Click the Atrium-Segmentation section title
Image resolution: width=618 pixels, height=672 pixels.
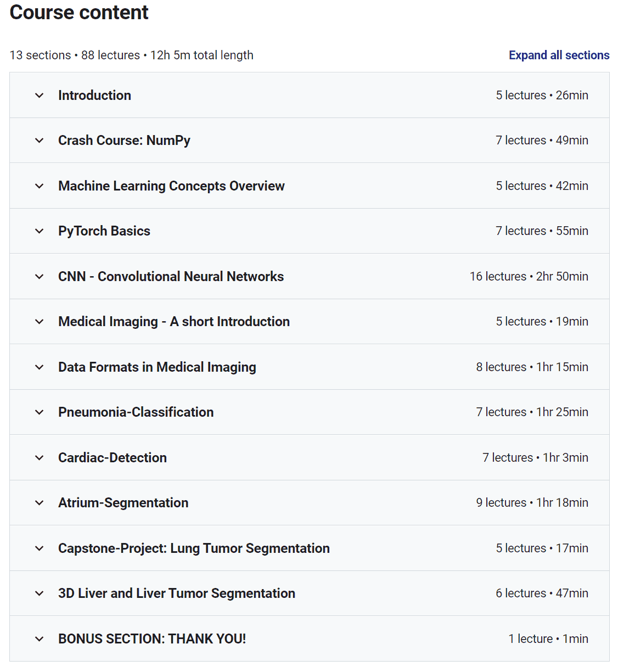tap(123, 503)
